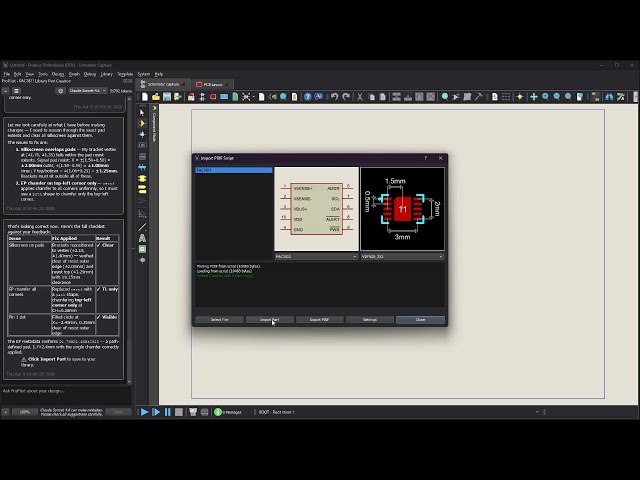Click ProPilot new chat plus button
640x480 pixels.
tap(6, 91)
